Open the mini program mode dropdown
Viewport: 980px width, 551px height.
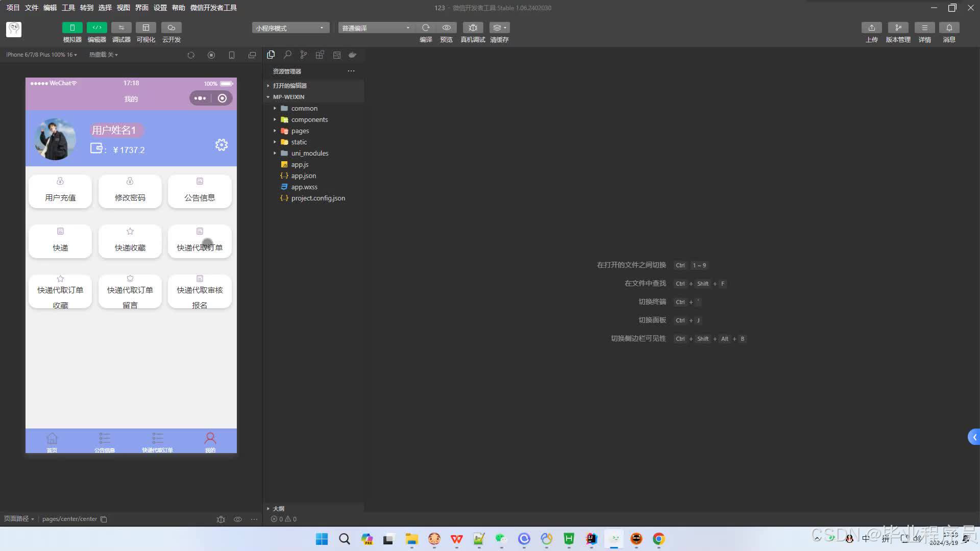[x=290, y=28]
